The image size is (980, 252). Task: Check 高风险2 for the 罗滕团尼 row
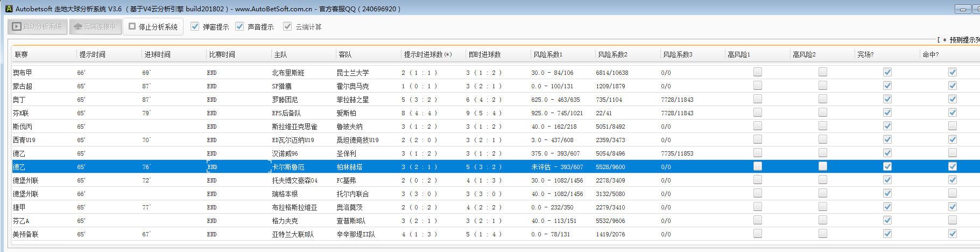(822, 99)
